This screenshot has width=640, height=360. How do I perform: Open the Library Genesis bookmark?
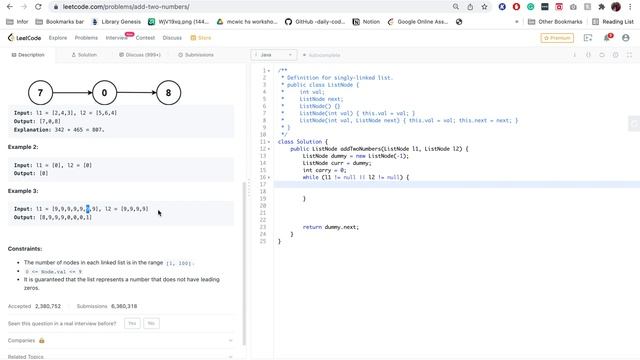pos(116,22)
